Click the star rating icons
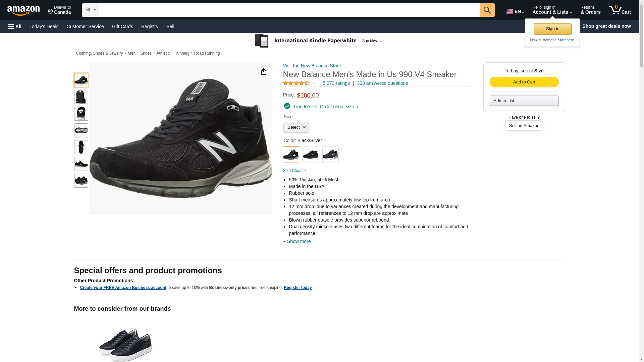Image resolution: width=644 pixels, height=362 pixels. tap(296, 83)
